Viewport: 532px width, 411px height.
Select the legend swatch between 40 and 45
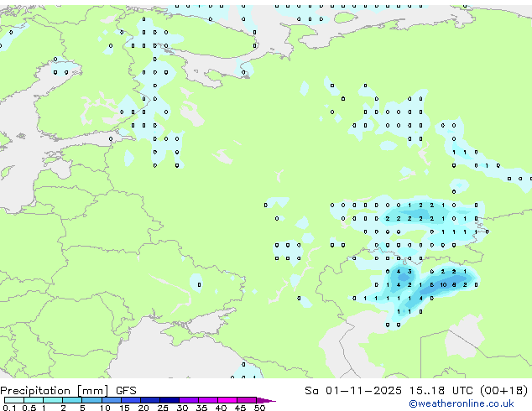(x=227, y=400)
